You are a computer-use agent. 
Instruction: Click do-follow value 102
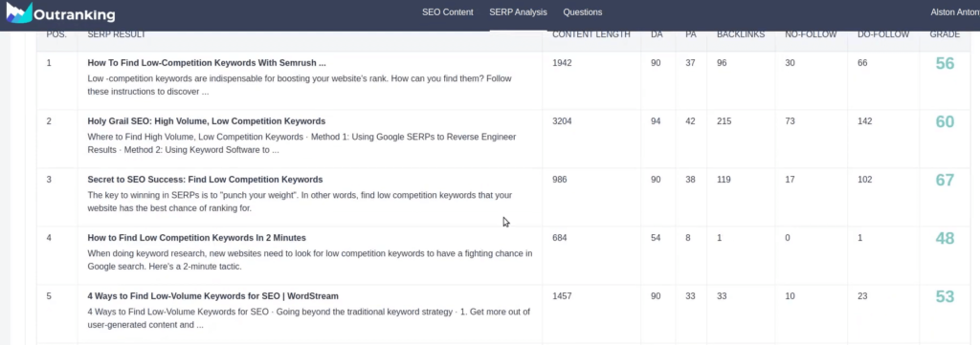[864, 180]
